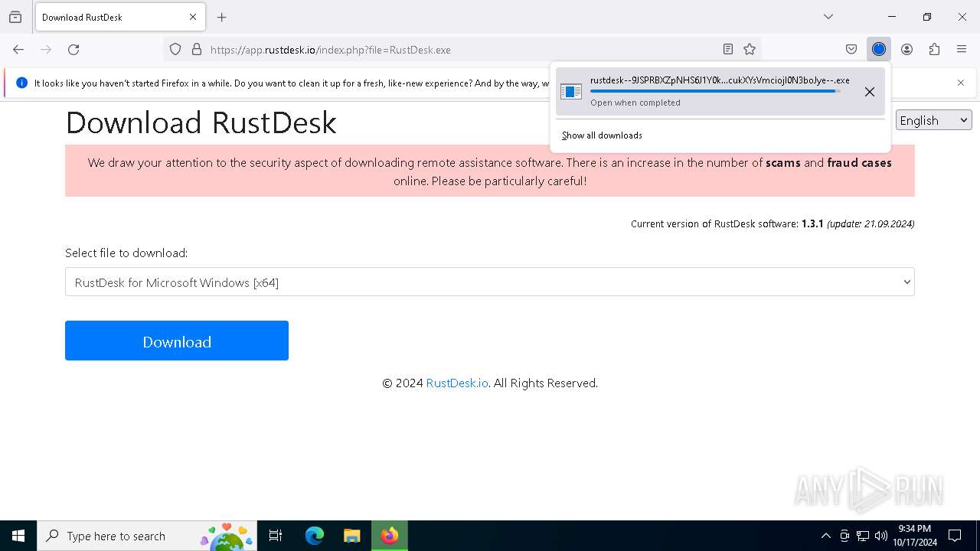Open Firefox application hamburger menu
980x551 pixels.
pos(962,50)
